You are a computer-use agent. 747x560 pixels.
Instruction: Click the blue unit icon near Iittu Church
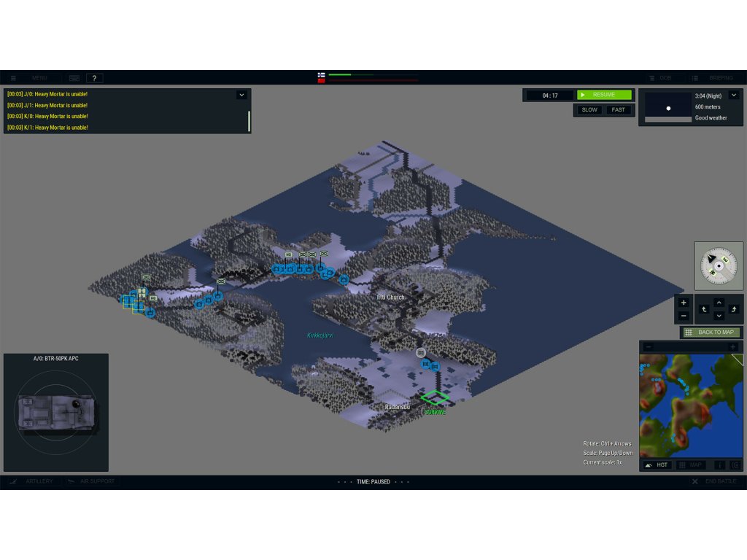coord(344,279)
